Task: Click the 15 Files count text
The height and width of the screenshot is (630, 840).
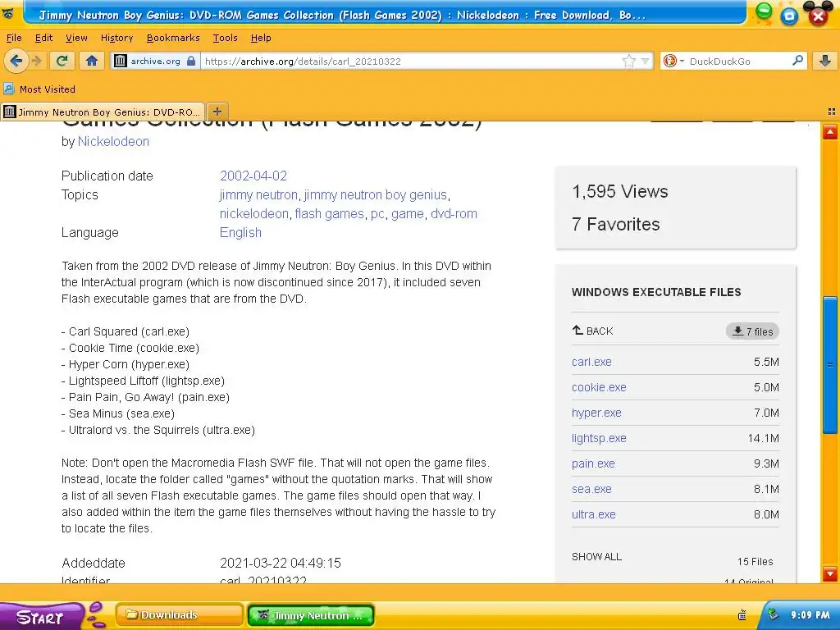Action: 755,561
